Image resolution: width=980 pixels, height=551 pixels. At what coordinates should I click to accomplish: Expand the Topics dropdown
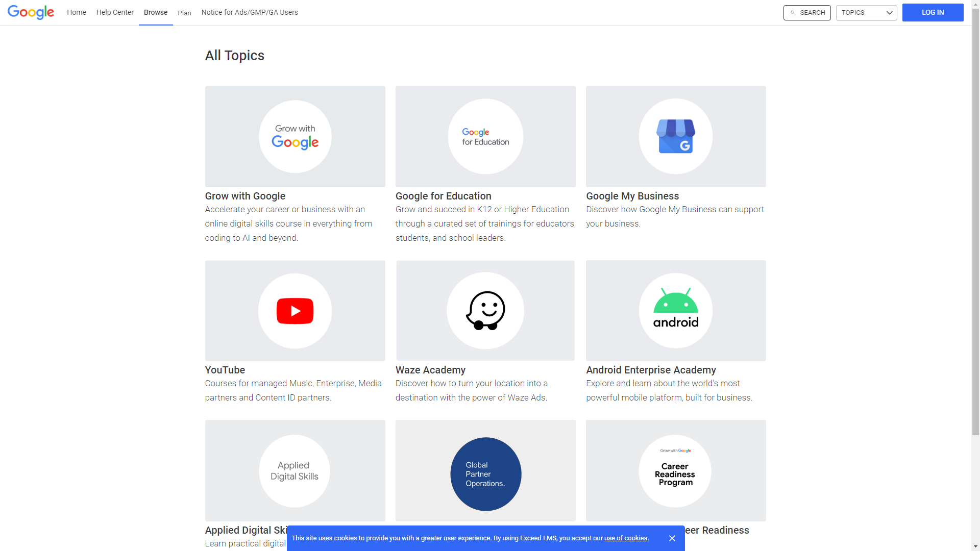[x=866, y=13]
